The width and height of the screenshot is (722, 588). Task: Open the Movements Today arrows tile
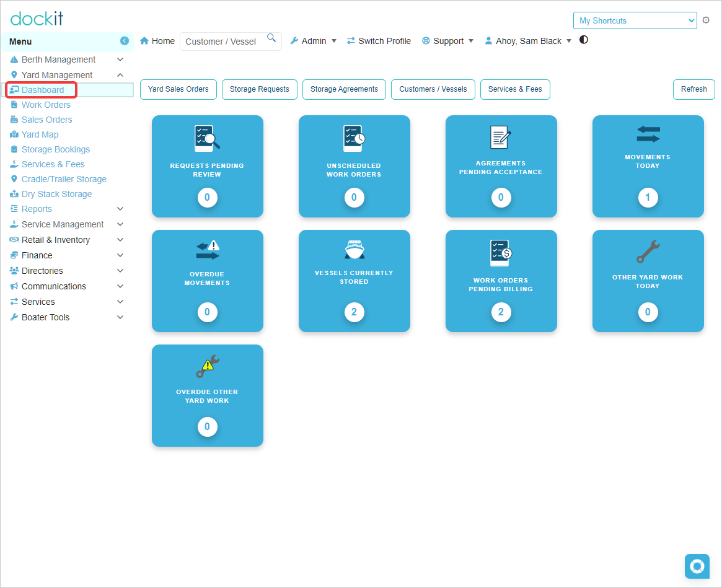(648, 166)
